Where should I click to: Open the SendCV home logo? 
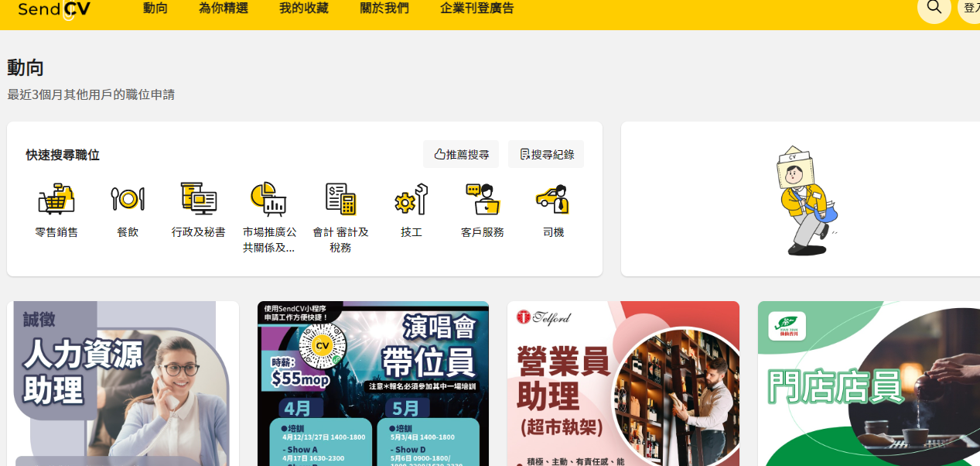coord(54,9)
